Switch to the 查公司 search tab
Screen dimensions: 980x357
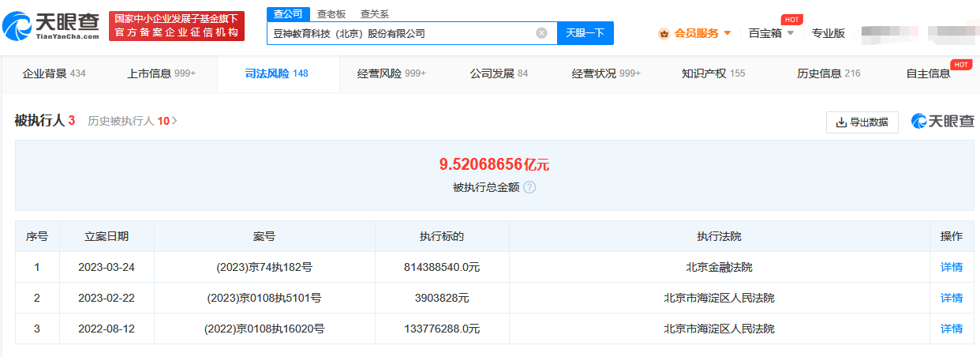pos(286,14)
